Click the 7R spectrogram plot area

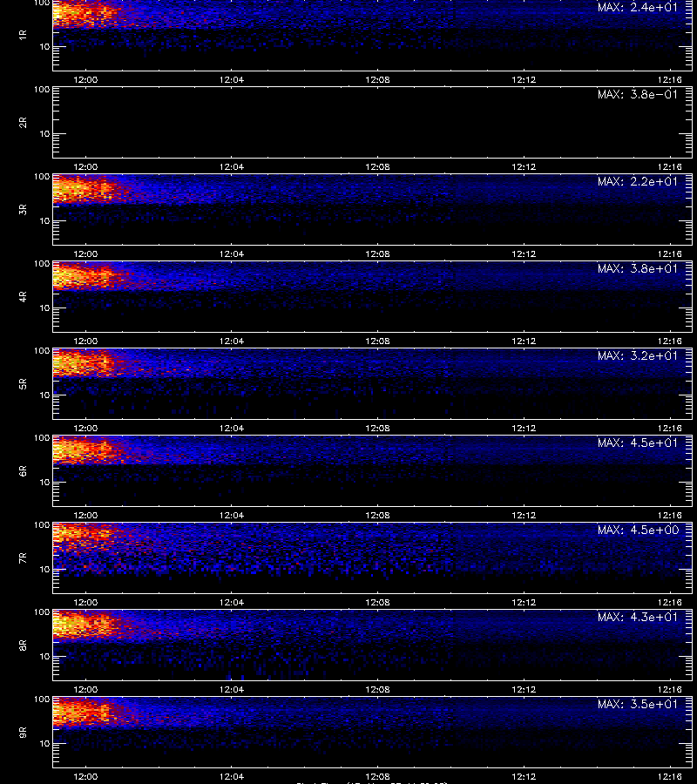(x=373, y=558)
